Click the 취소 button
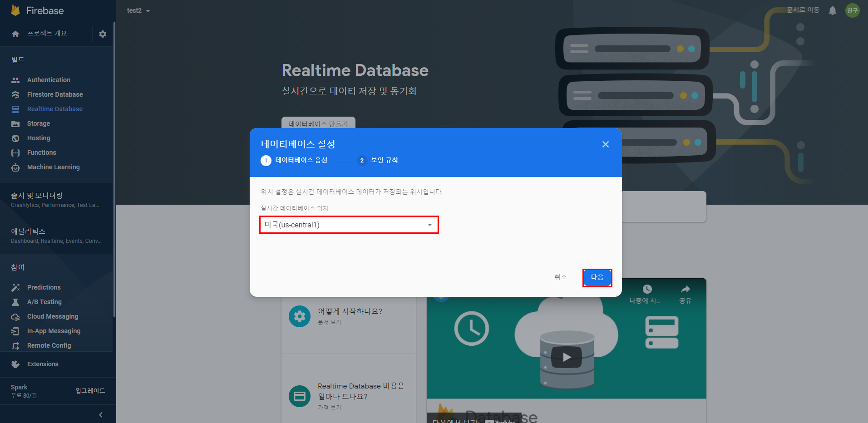868x423 pixels. [x=561, y=277]
